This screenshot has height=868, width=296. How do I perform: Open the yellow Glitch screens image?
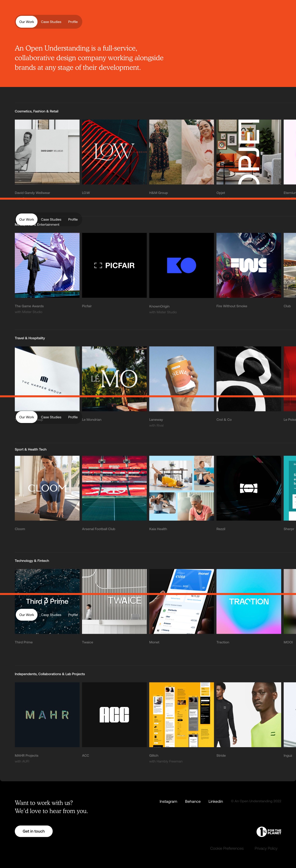pyautogui.click(x=182, y=715)
